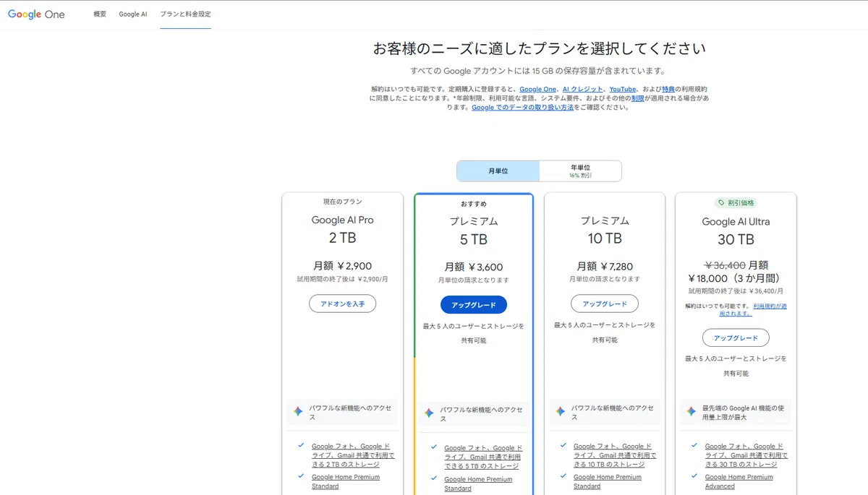Open Google Home Premium Advanced link
This screenshot has width=868, height=495.
tap(739, 481)
